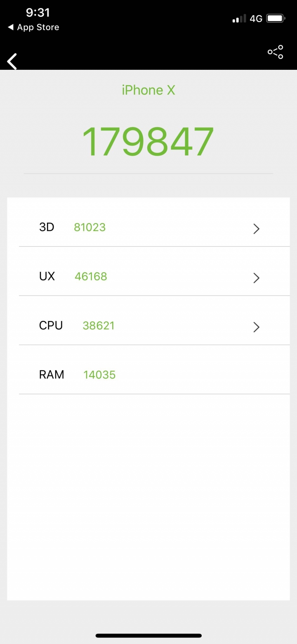Expand the 3D score chevron
This screenshot has height=644, width=297.
click(256, 228)
